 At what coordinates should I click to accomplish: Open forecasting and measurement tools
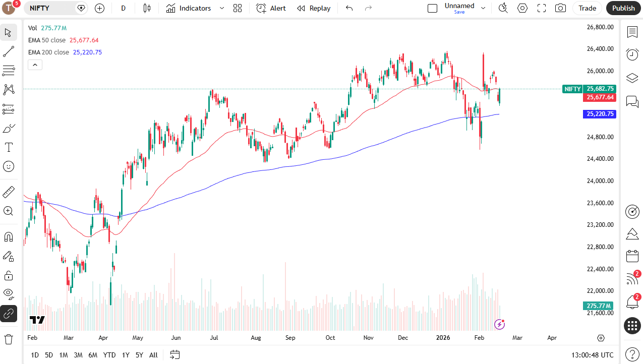(x=9, y=109)
